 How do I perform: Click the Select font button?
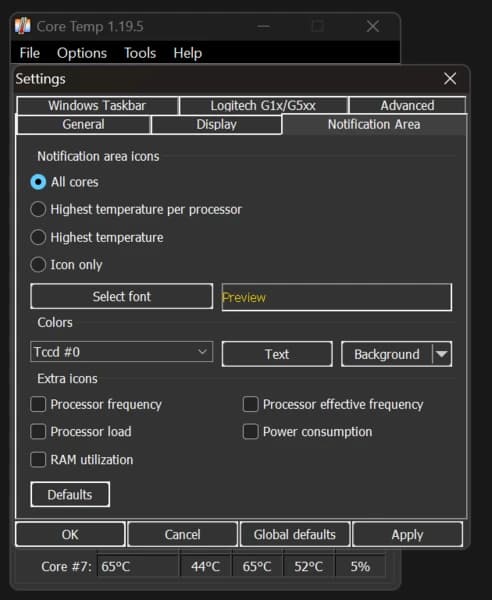122,296
